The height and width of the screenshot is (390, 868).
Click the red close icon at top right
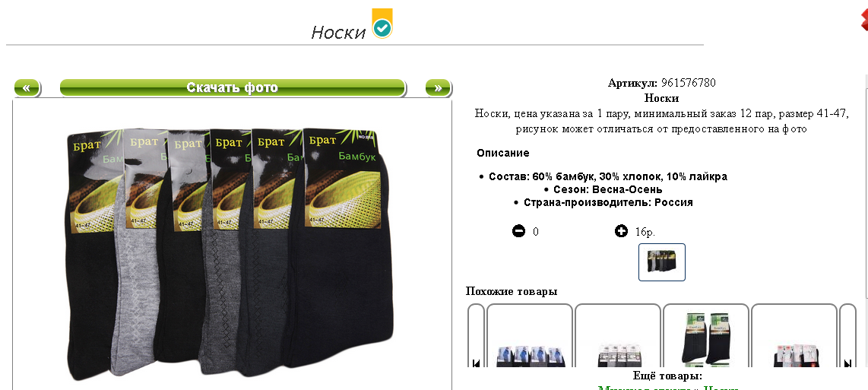click(x=864, y=21)
